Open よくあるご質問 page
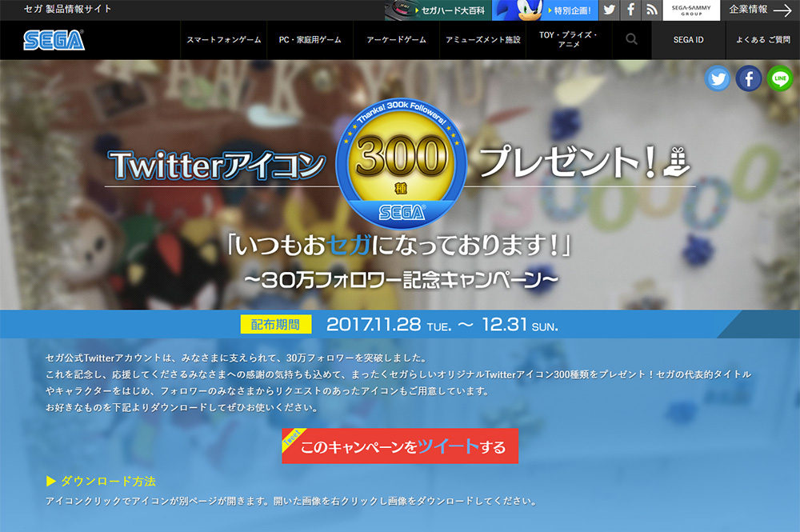Image resolution: width=800 pixels, height=532 pixels. click(x=762, y=40)
